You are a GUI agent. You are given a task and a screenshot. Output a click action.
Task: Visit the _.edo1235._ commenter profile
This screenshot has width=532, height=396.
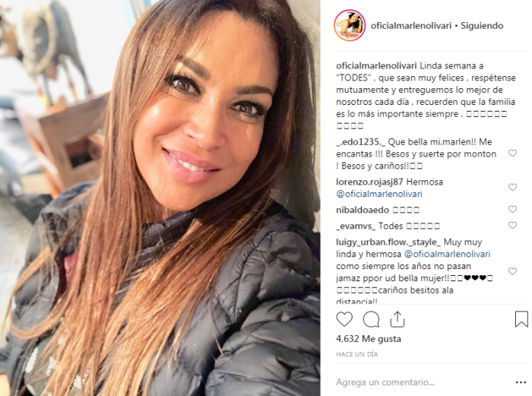[361, 142]
